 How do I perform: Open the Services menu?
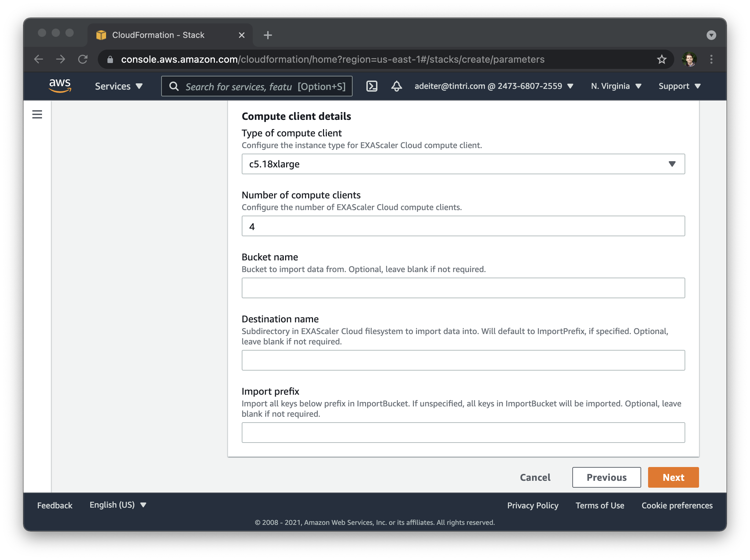click(x=118, y=86)
